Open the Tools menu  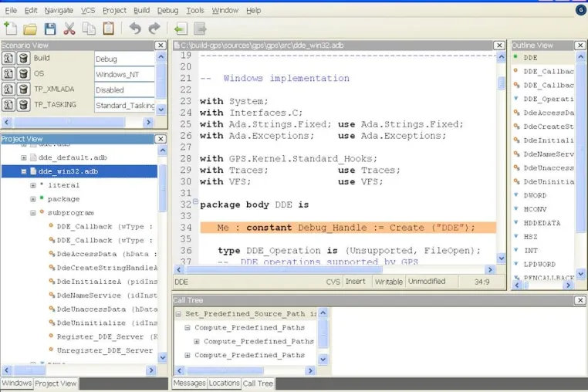[195, 11]
